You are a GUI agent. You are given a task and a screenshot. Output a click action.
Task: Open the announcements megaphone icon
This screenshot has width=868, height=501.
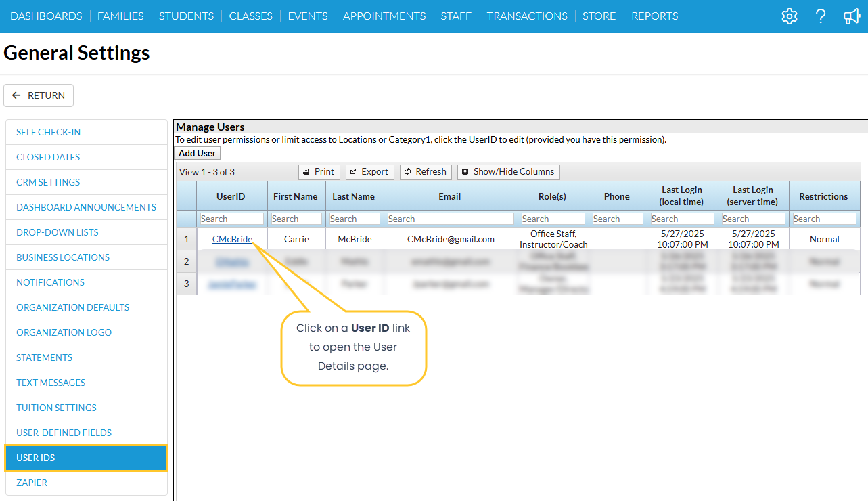coord(852,16)
